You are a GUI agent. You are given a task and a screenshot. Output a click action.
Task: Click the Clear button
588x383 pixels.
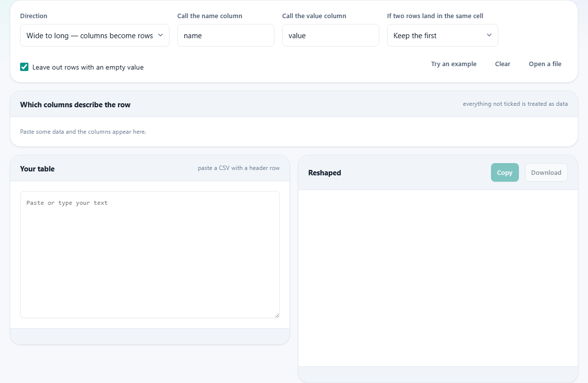pos(503,64)
